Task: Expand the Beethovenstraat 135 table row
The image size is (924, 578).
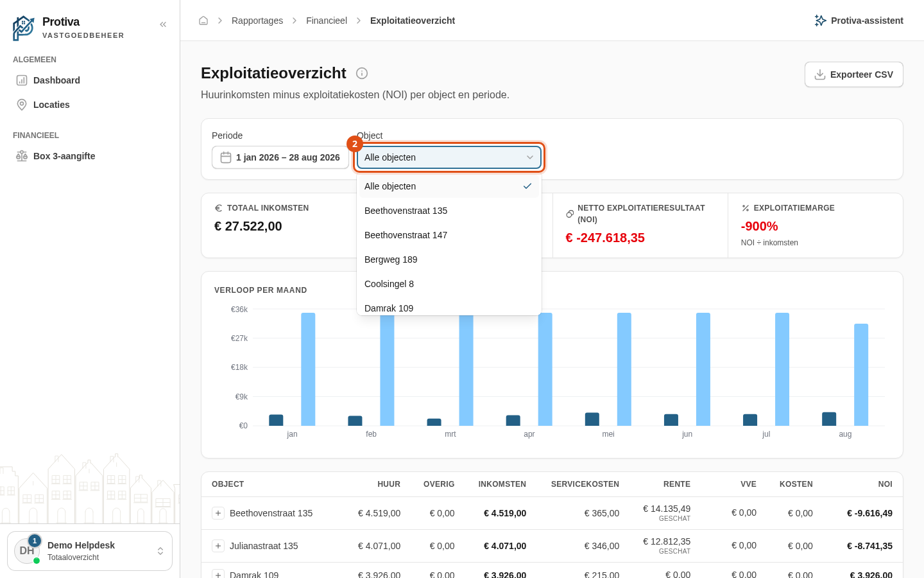Action: coord(218,513)
